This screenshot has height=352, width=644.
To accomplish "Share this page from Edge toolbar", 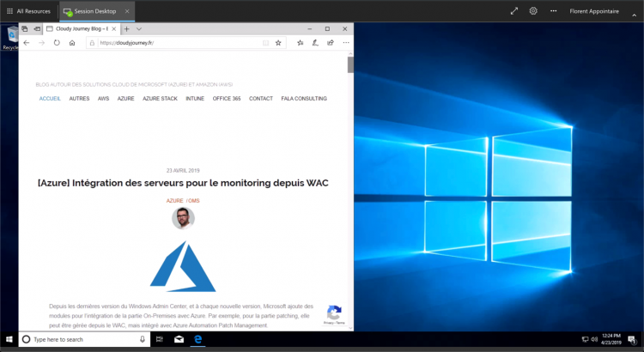I will [x=331, y=43].
